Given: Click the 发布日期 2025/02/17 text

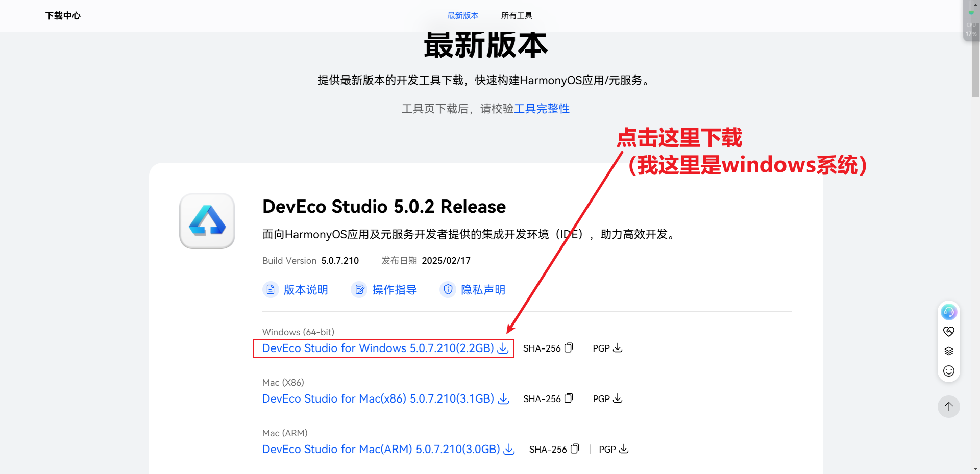Looking at the screenshot, I should coord(426,261).
